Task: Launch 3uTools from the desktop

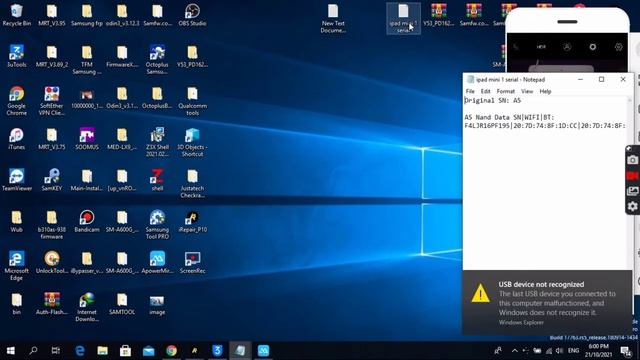Action: coord(16,56)
